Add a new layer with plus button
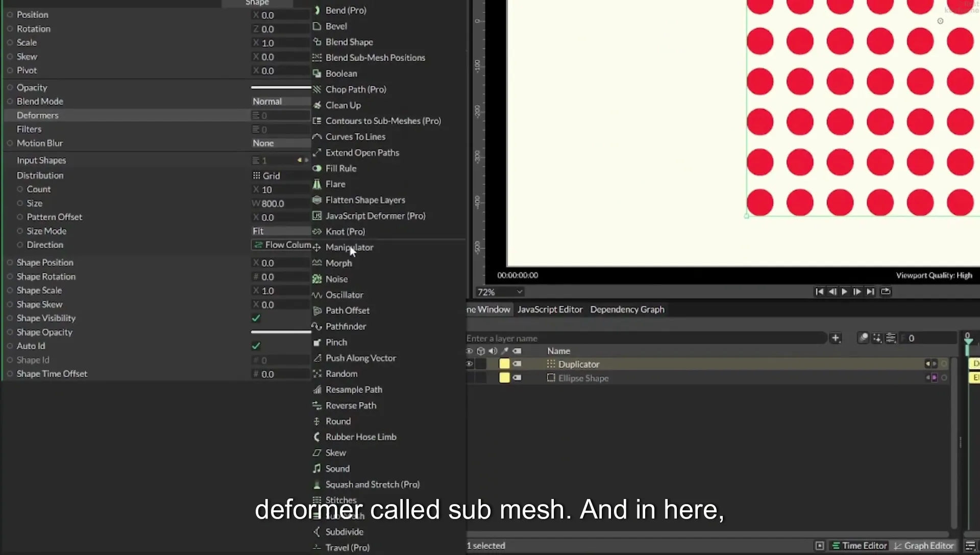 coord(836,338)
